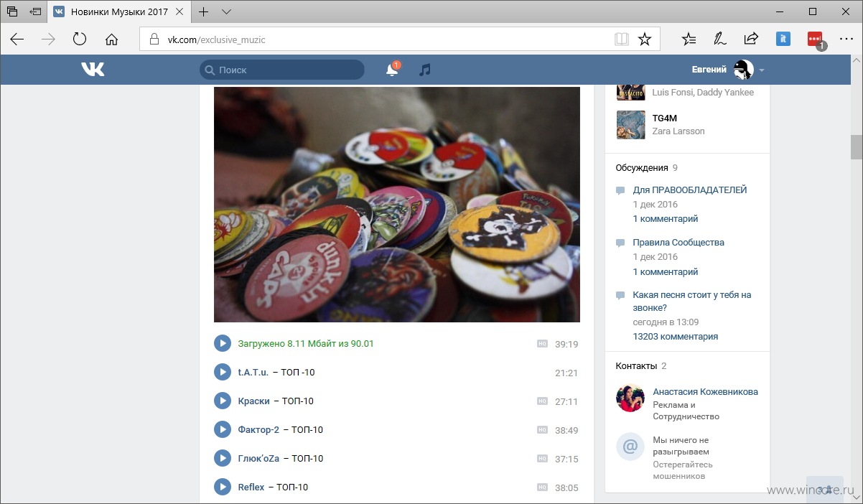Add this page to favorites star

(x=645, y=39)
